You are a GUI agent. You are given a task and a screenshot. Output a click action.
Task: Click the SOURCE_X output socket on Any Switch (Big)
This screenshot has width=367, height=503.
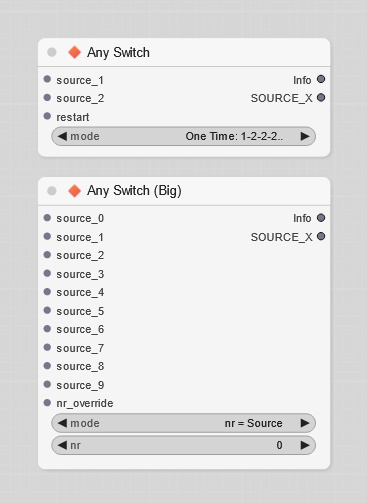(x=321, y=236)
